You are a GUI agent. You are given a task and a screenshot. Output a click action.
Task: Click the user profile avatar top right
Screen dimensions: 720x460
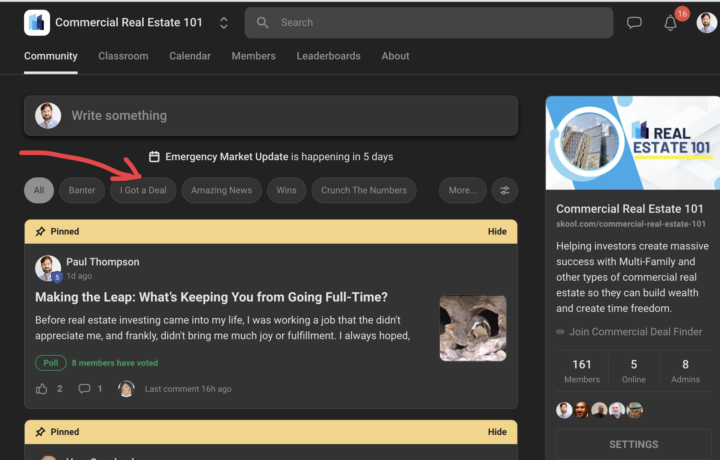706,22
